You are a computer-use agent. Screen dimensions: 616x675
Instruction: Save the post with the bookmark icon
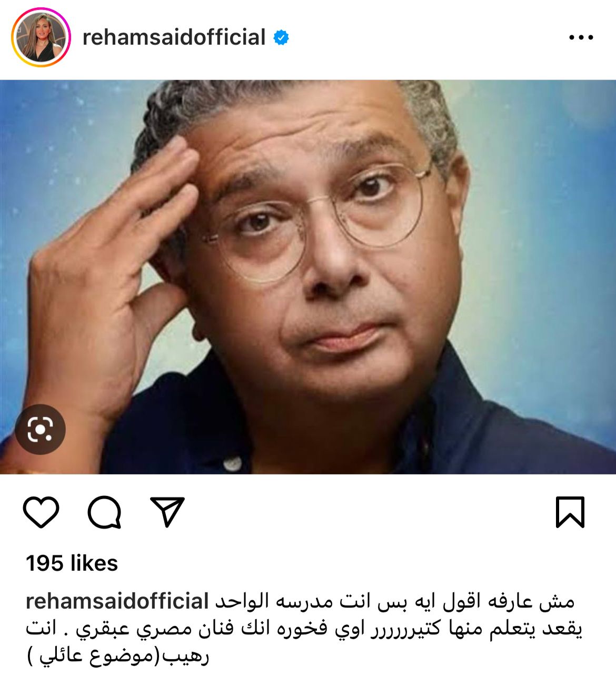[x=570, y=512]
